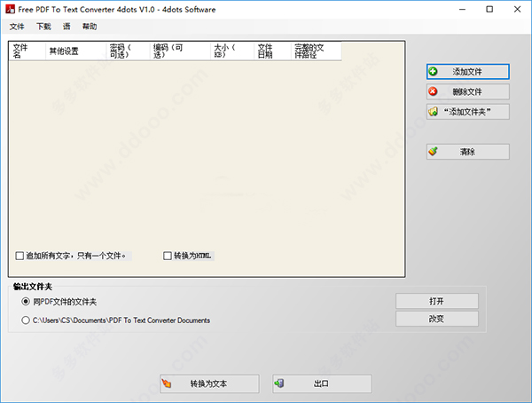
Task: Sort by 密码（可选）column header
Action: tap(129, 51)
